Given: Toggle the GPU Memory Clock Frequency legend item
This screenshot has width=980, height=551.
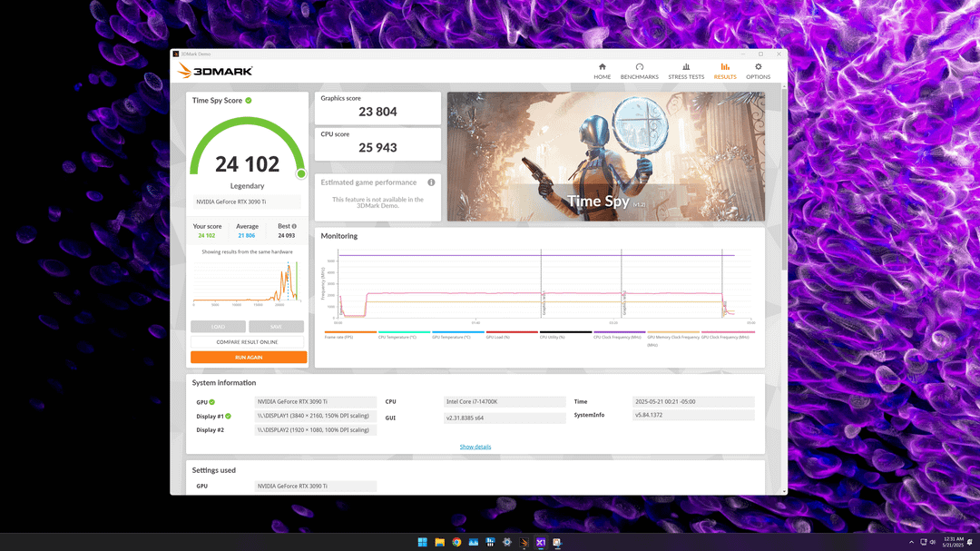Looking at the screenshot, I should pos(673,338).
